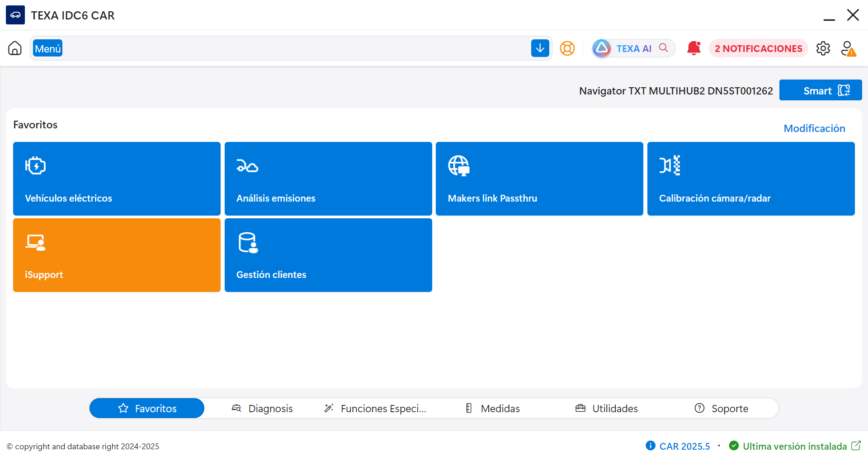Switch to the Utilidades tab
Image resolution: width=868 pixels, height=461 pixels.
[606, 408]
